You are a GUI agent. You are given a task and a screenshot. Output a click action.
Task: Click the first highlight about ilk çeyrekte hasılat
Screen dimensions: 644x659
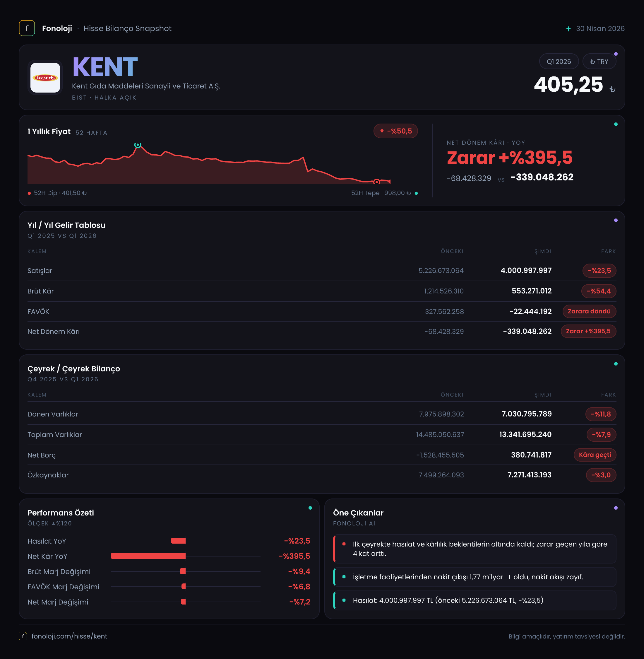pos(475,549)
